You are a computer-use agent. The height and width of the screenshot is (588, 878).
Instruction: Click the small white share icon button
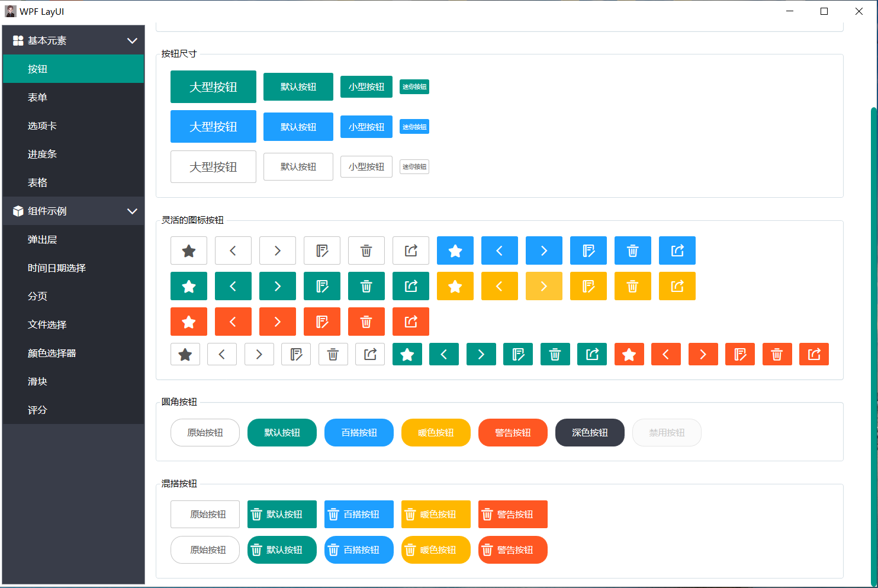pos(370,354)
